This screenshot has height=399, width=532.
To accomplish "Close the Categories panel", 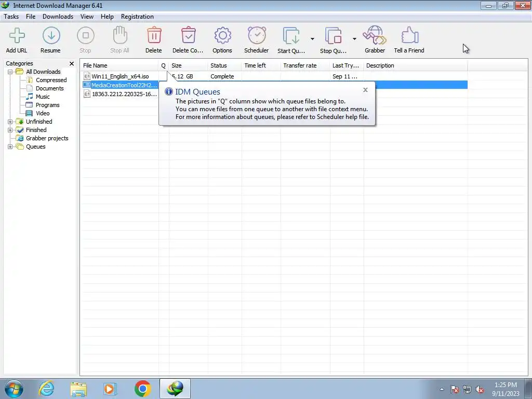I will (72, 63).
